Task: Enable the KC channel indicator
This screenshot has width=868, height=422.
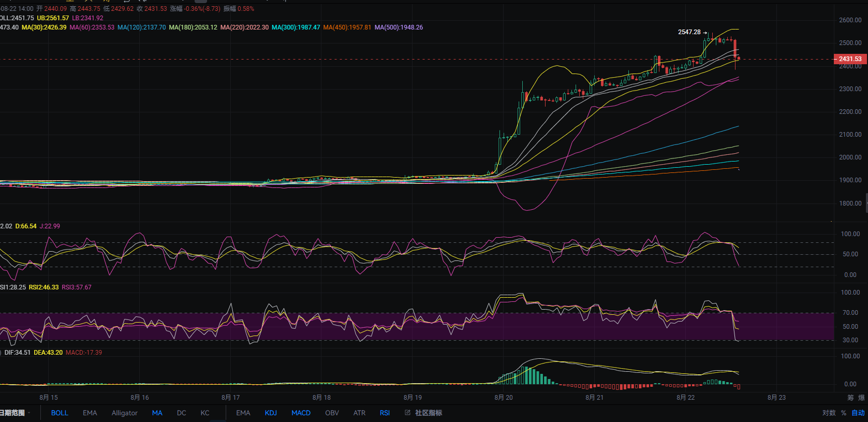Action: coord(205,413)
